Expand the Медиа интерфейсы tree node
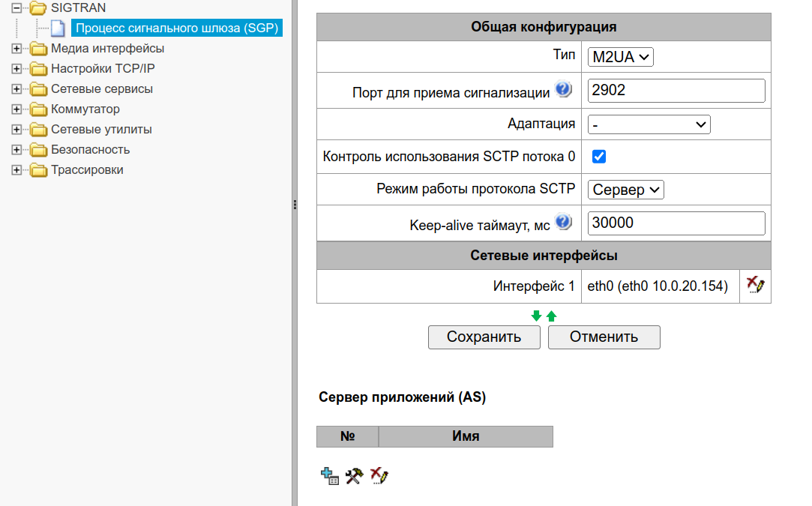 point(16,49)
